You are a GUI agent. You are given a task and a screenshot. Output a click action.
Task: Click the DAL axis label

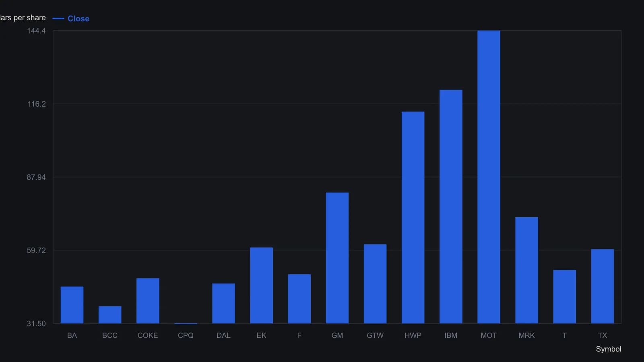223,335
